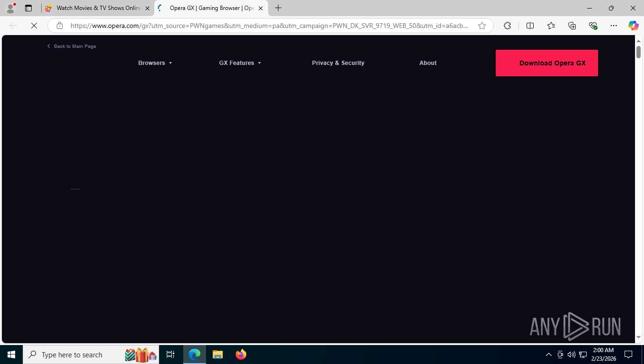Open the volume control
The width and height of the screenshot is (644, 364).
click(571, 355)
